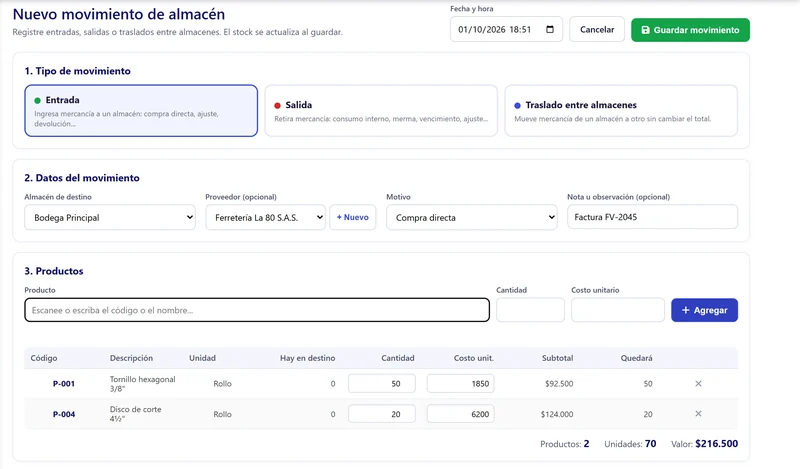Edit unit cost 1850 for P-001
The width and height of the screenshot is (800, 469).
[460, 384]
